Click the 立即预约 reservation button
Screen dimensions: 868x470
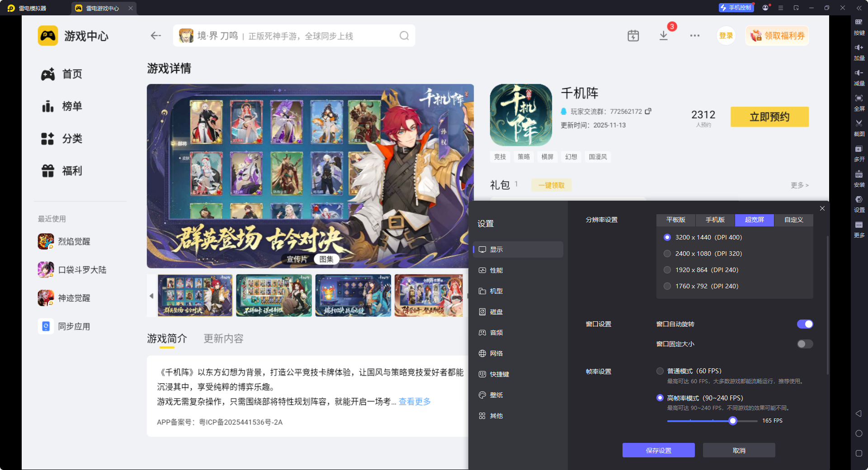tap(769, 117)
